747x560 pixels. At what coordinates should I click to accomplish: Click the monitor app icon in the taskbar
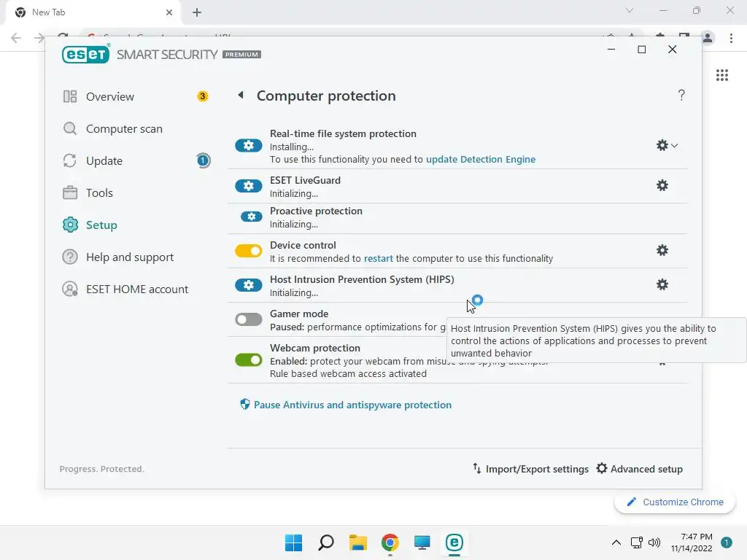click(x=422, y=542)
